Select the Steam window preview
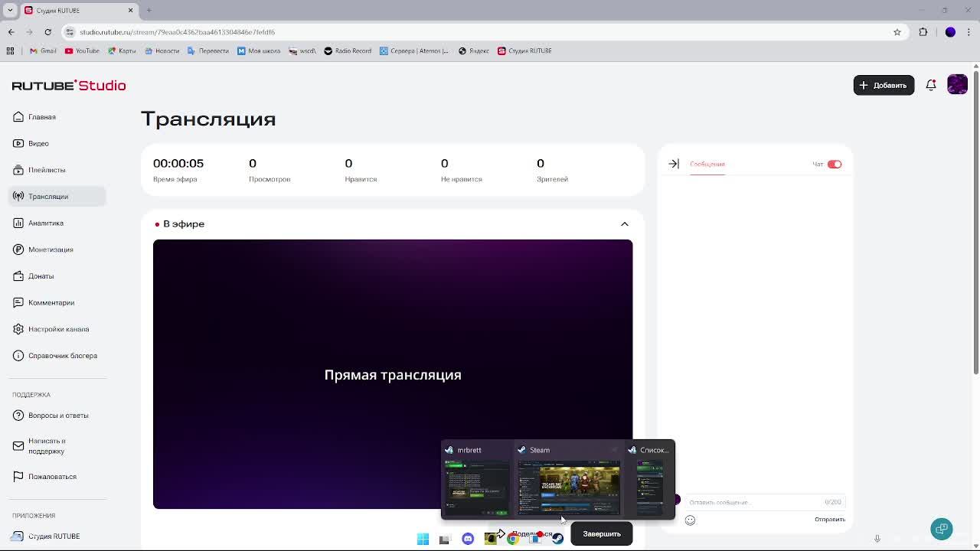This screenshot has width=980, height=551. [569, 480]
